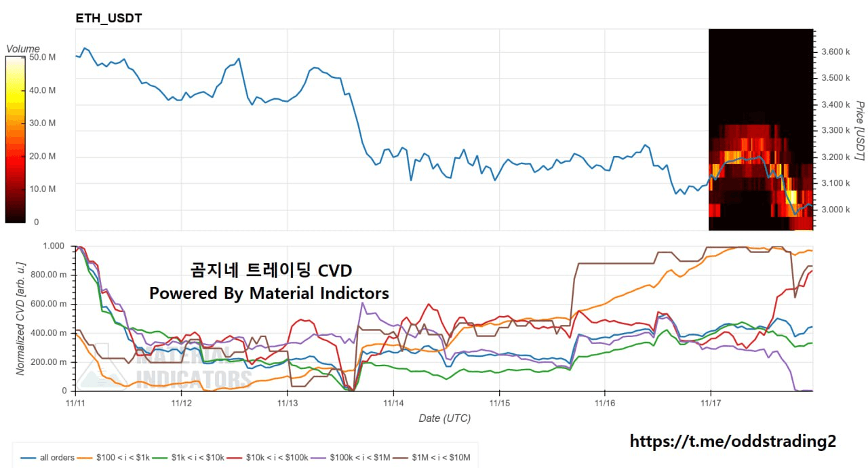This screenshot has height=468, width=868.
Task: Click the 'Price [USDT]' axis title
Action: tap(859, 131)
